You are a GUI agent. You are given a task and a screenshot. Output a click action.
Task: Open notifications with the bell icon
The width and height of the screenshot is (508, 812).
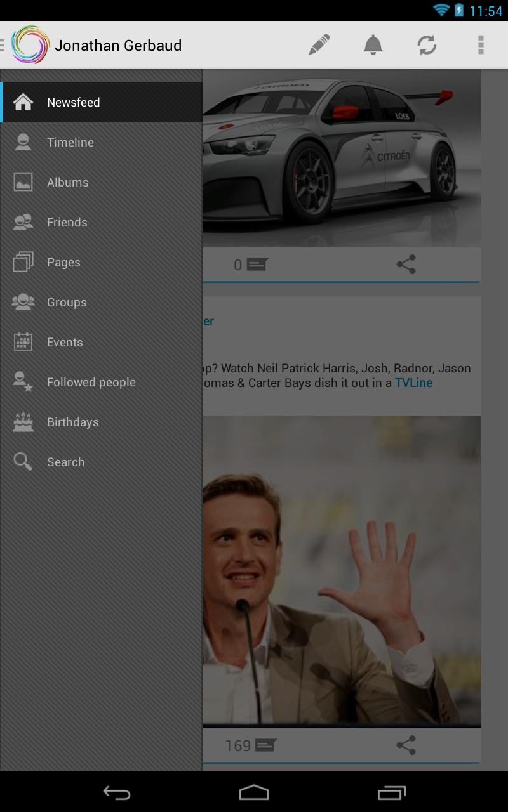click(373, 45)
